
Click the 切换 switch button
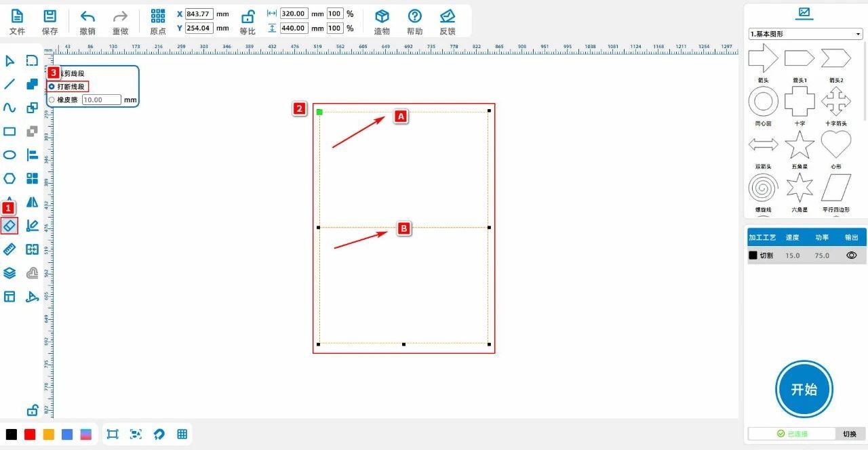point(849,434)
